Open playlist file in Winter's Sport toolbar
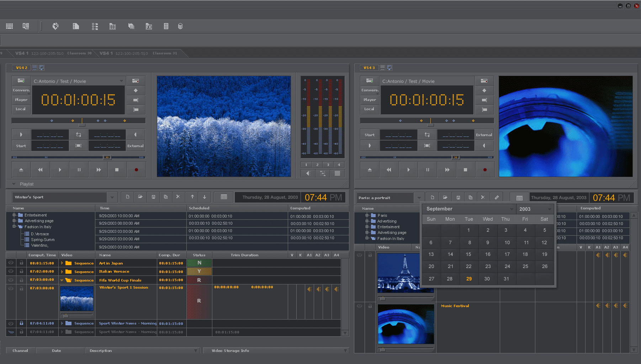 [141, 197]
